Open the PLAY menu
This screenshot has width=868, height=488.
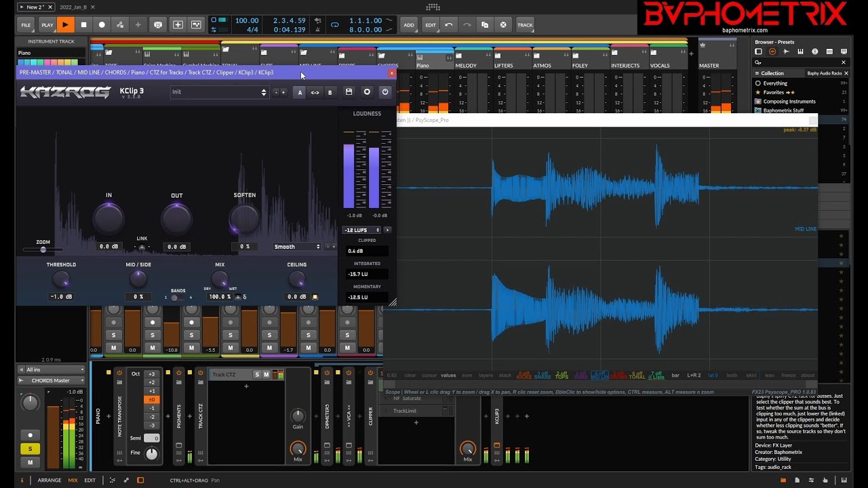[47, 25]
